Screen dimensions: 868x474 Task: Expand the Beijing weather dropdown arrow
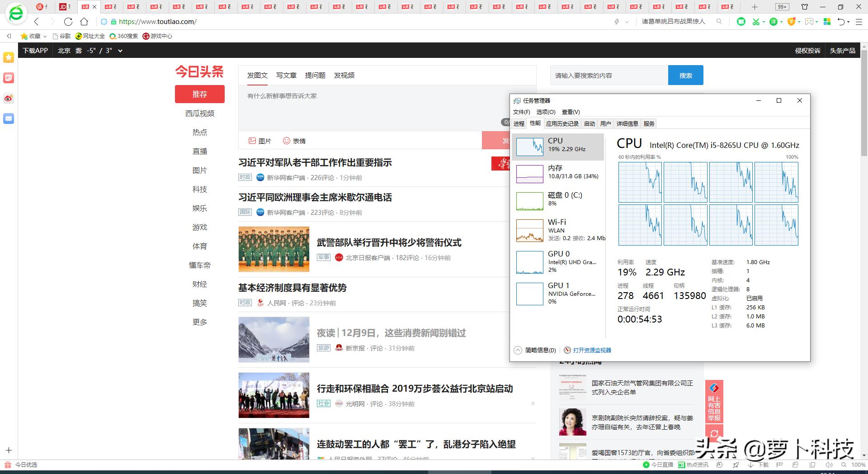click(120, 51)
